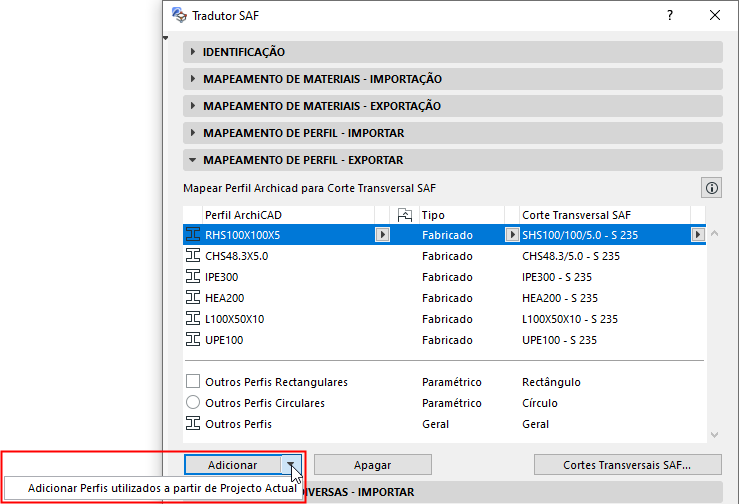Click the Tradutor SAF application icon

179,15
